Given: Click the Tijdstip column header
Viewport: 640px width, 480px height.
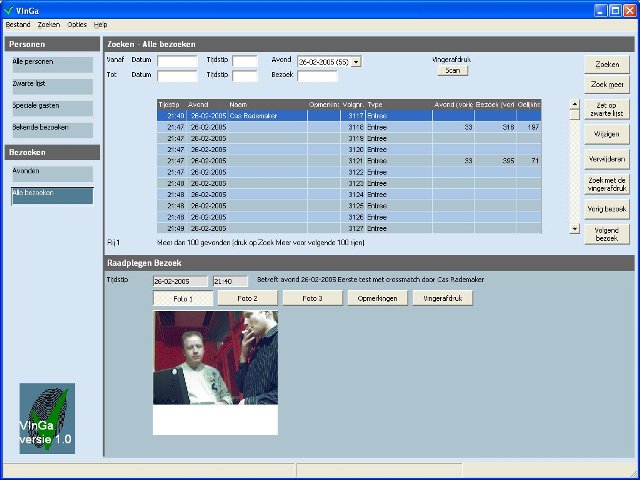Looking at the screenshot, I should pyautogui.click(x=171, y=105).
